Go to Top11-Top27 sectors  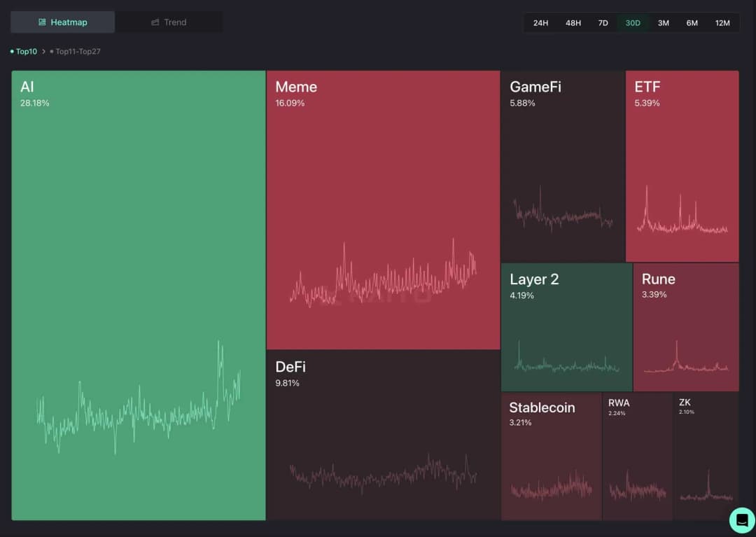point(78,52)
